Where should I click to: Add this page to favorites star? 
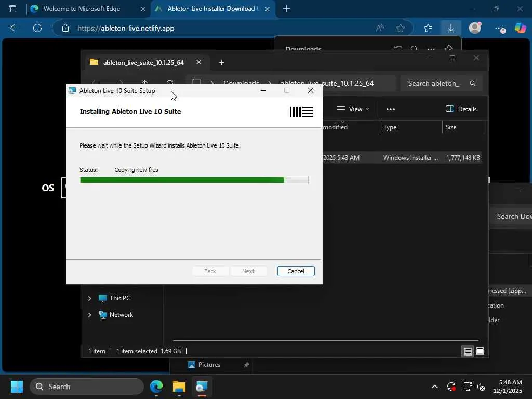click(401, 28)
